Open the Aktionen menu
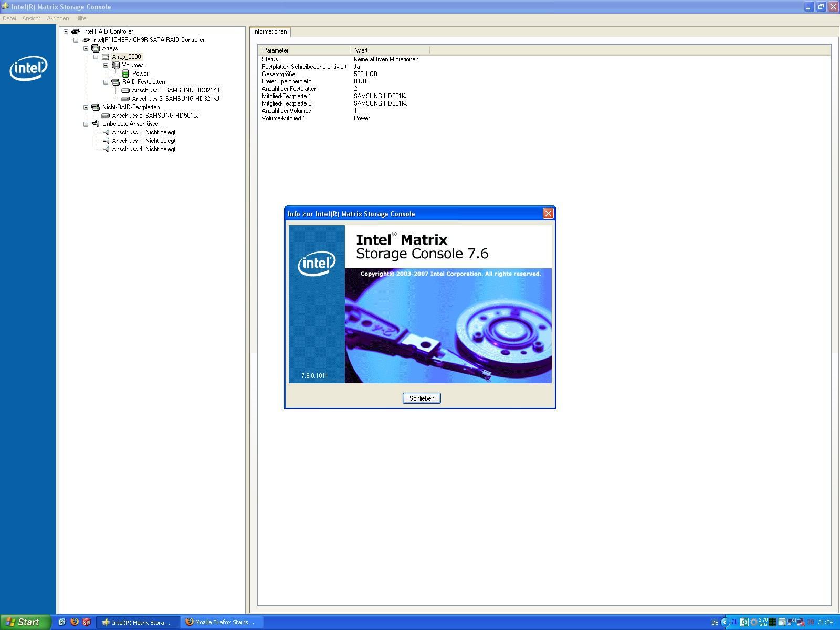Viewport: 840px width, 630px height. [58, 18]
